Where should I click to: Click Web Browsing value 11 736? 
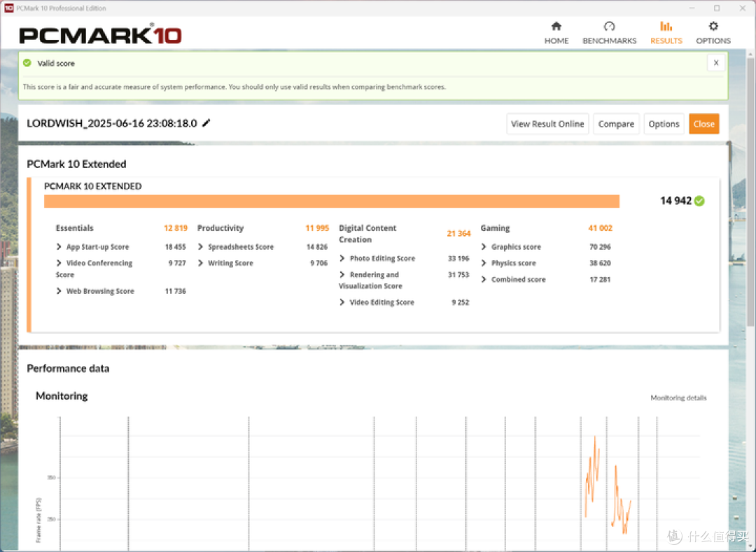coord(176,291)
